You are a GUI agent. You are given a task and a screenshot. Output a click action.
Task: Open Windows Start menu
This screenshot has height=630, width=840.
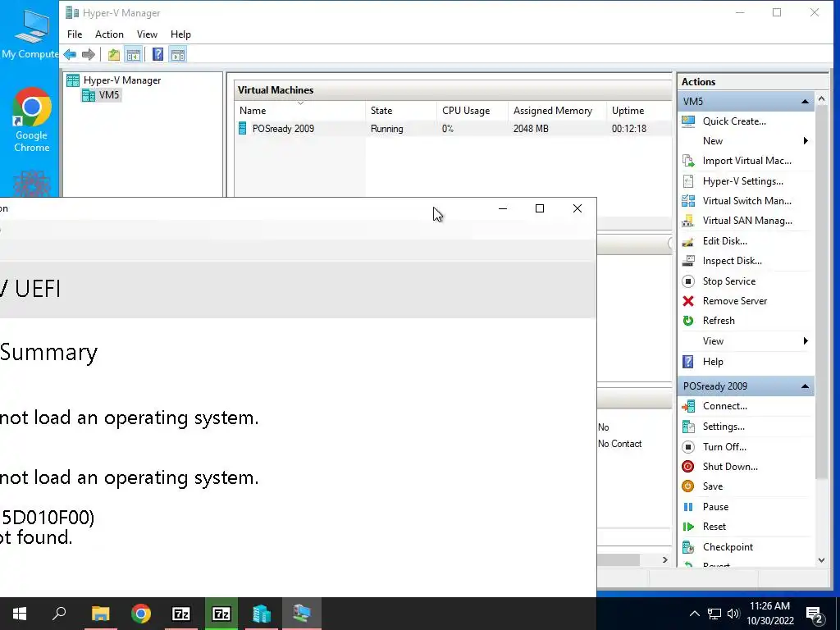click(x=20, y=614)
